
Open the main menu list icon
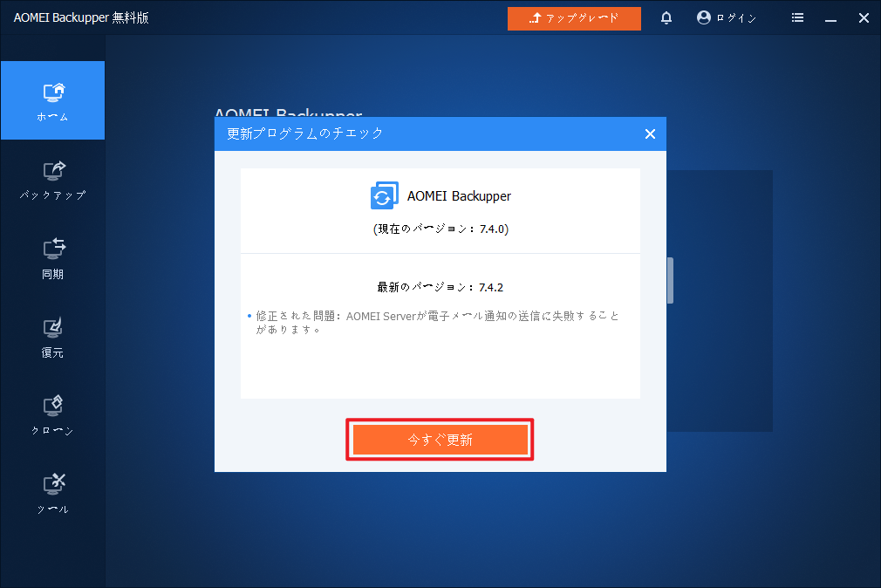click(x=797, y=18)
